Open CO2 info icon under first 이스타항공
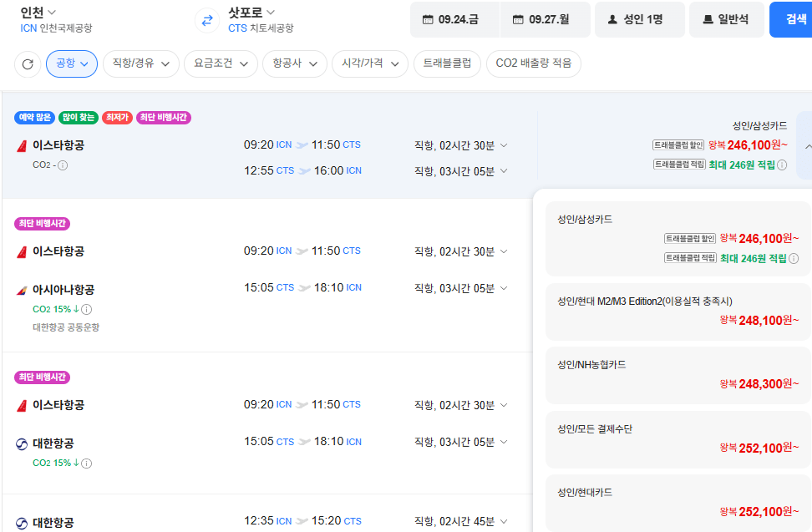The height and width of the screenshot is (532, 812). pyautogui.click(x=63, y=165)
